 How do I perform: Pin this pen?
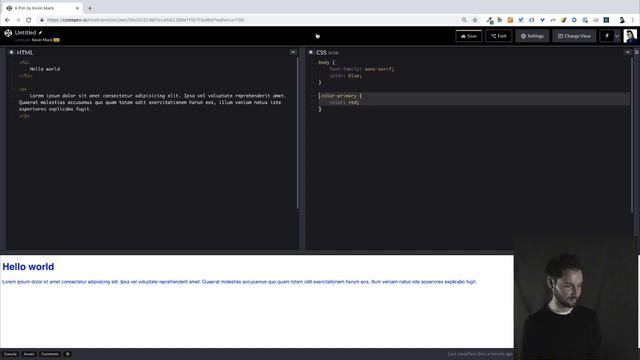(x=607, y=36)
